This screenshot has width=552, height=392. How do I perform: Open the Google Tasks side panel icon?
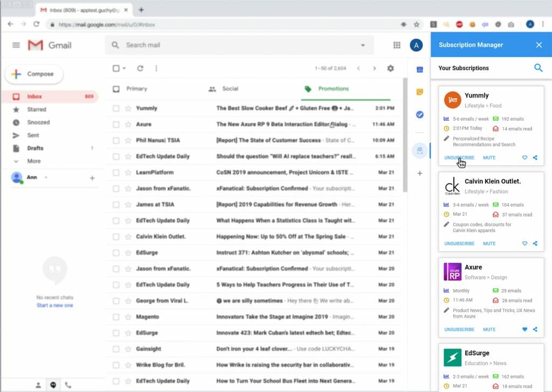419,114
